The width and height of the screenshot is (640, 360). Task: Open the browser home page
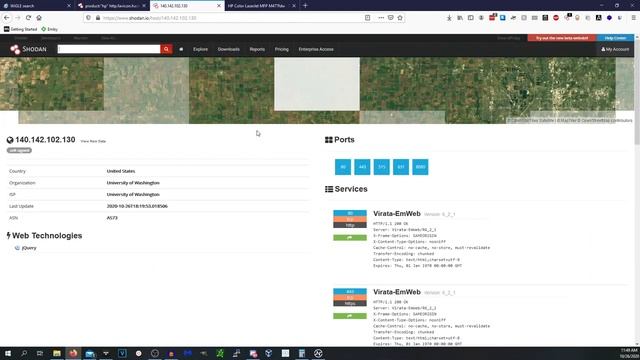point(39,18)
